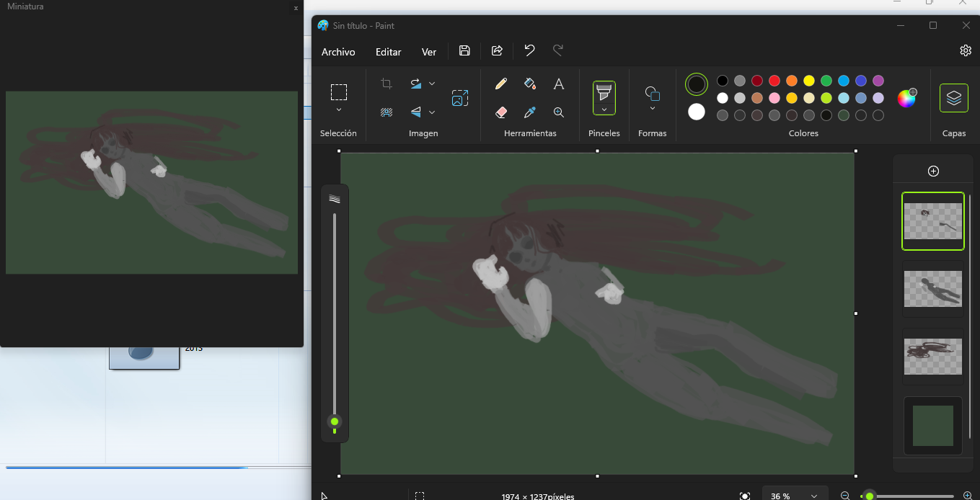Select the Magnifier zoom tool
The image size is (980, 500).
[559, 112]
